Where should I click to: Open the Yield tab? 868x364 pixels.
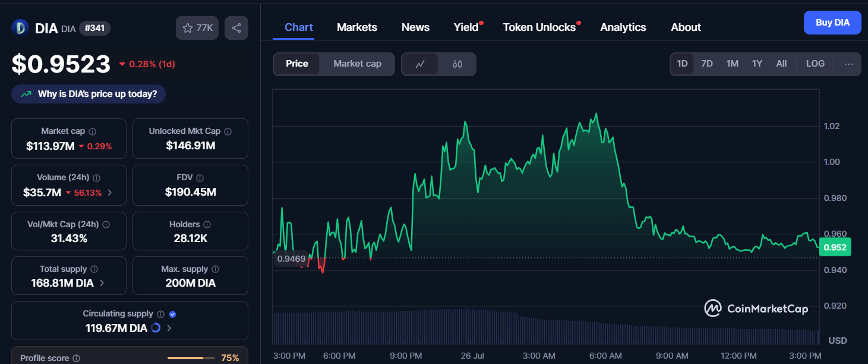[x=466, y=27]
